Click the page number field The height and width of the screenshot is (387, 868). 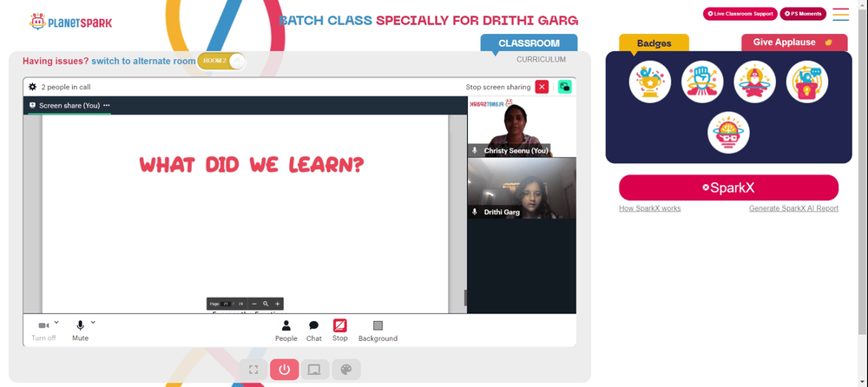click(x=227, y=304)
